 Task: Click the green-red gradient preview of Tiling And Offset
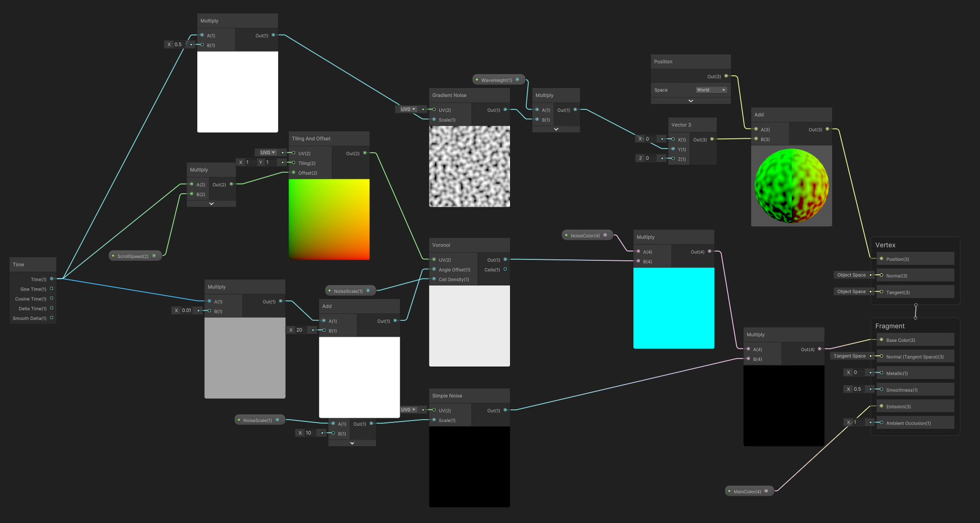(329, 219)
